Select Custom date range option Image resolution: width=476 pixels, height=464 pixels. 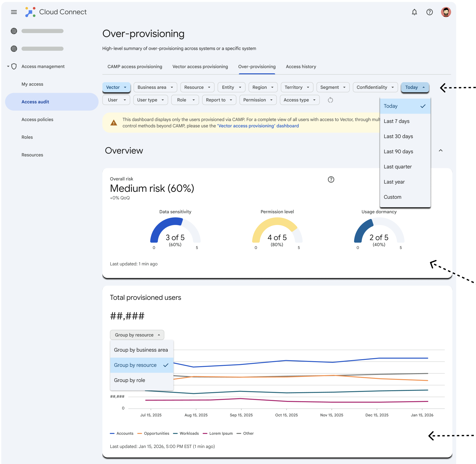coord(405,197)
